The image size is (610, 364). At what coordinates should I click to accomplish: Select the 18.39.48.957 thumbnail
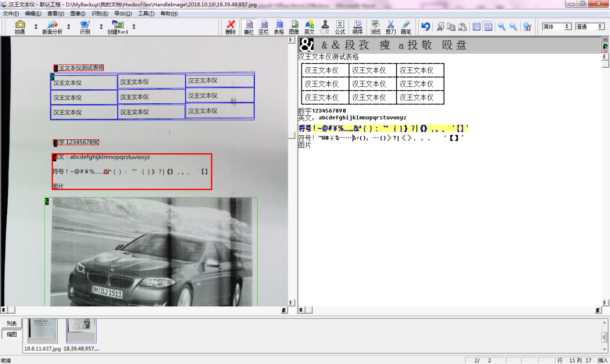coord(81,331)
